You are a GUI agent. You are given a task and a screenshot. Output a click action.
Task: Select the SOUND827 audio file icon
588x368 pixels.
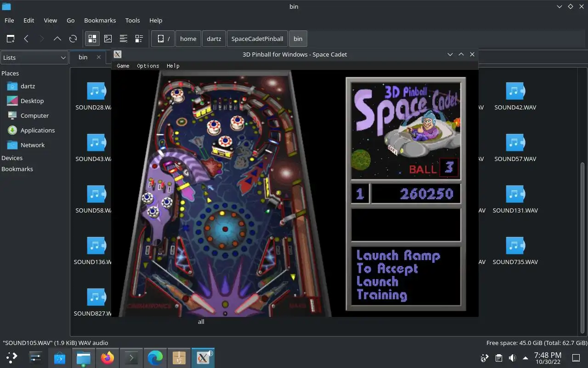point(96,297)
